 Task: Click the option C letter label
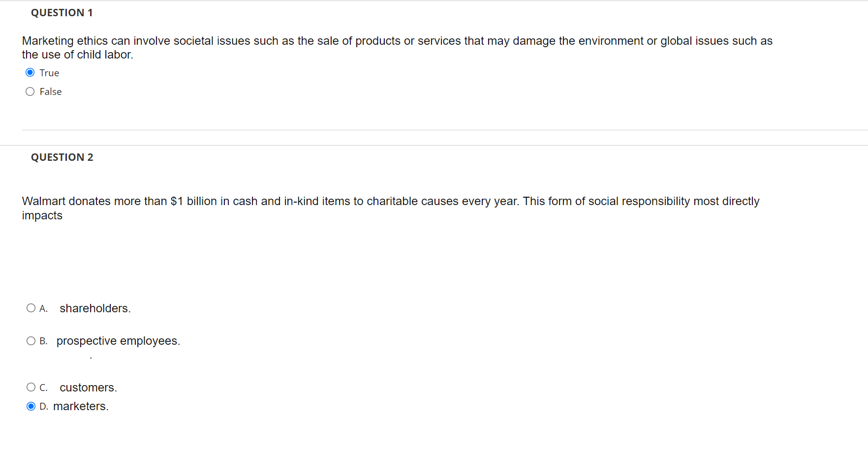43,388
